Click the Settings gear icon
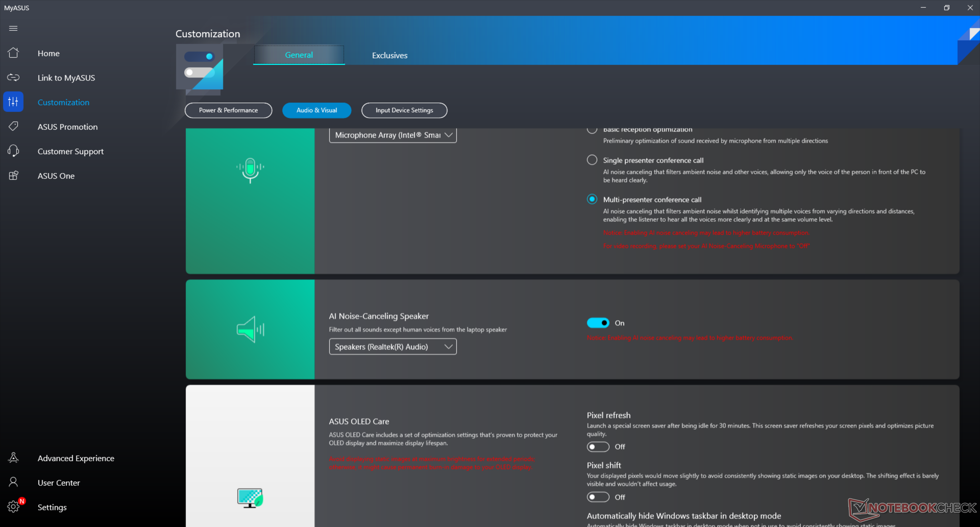This screenshot has width=980, height=527. tap(13, 507)
